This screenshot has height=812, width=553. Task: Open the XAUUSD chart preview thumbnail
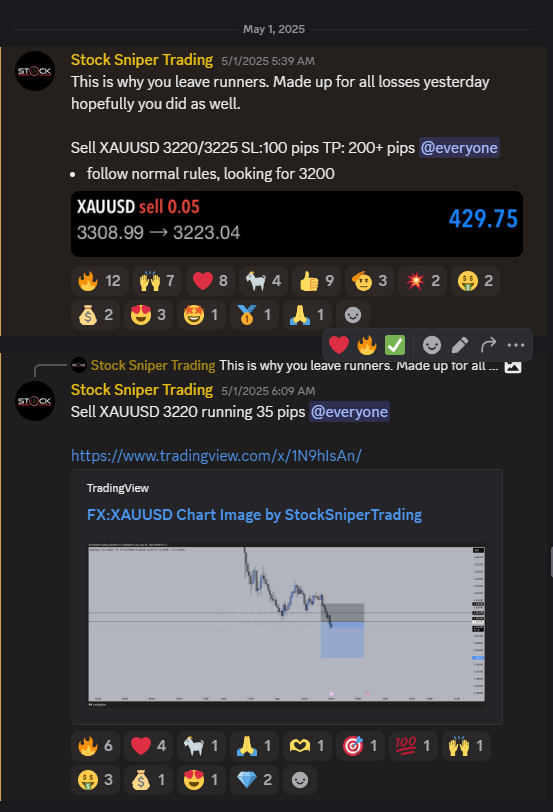point(287,625)
